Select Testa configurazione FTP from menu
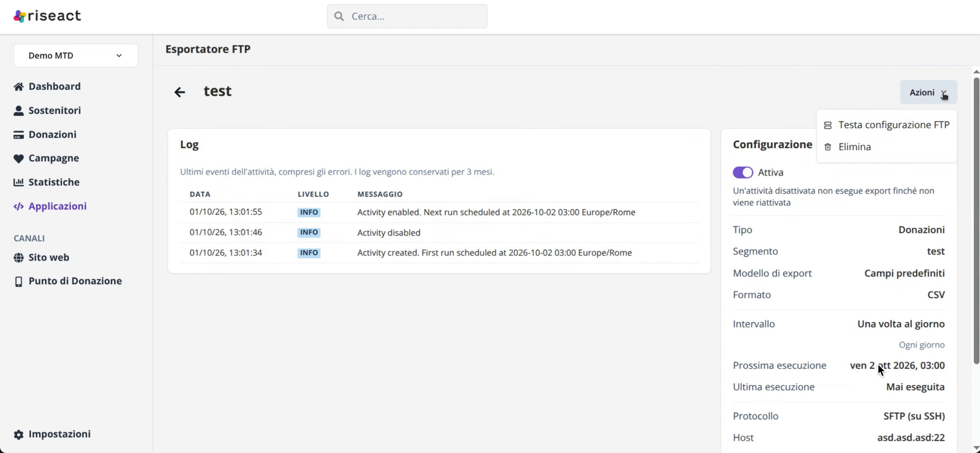 [x=887, y=125]
